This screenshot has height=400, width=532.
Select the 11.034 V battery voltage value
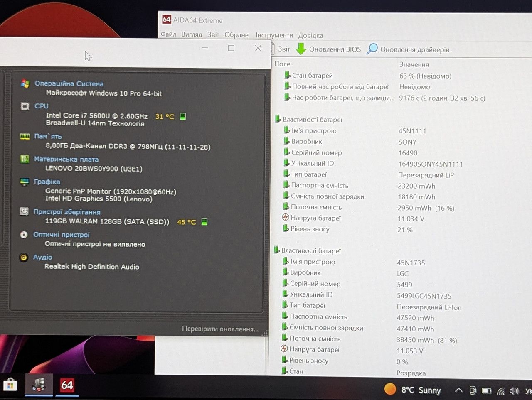[411, 219]
